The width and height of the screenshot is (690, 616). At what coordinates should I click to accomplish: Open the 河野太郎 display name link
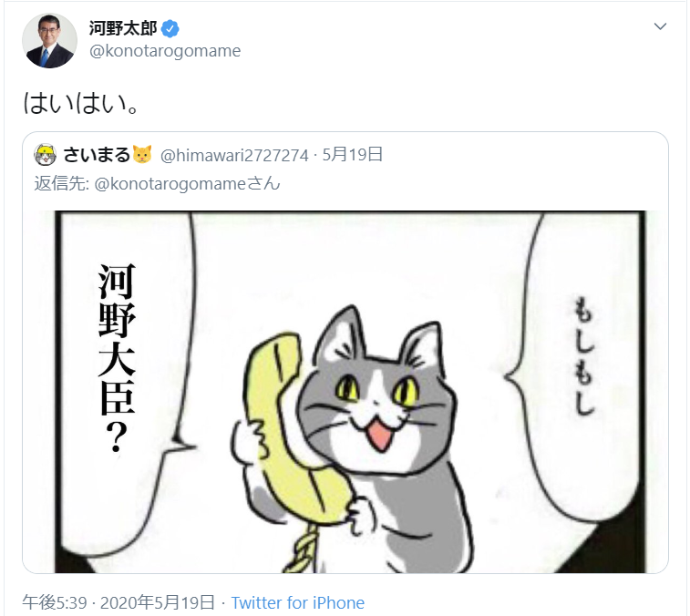point(123,28)
